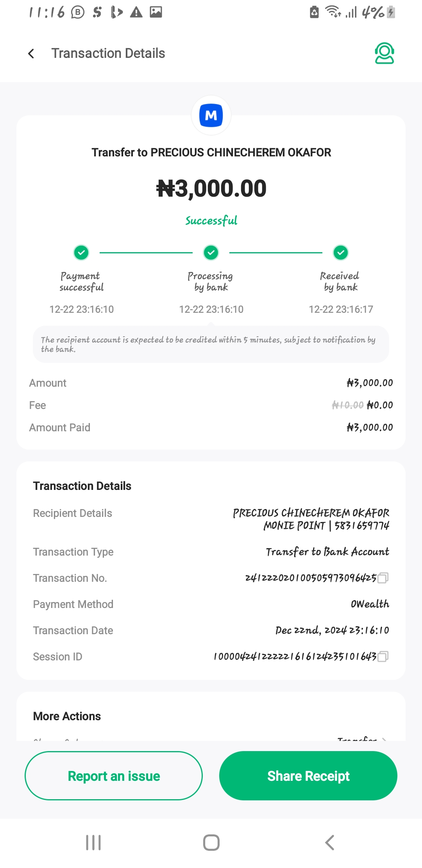Tap the green Successful status text
Image resolution: width=422 pixels, height=868 pixels.
click(x=211, y=221)
